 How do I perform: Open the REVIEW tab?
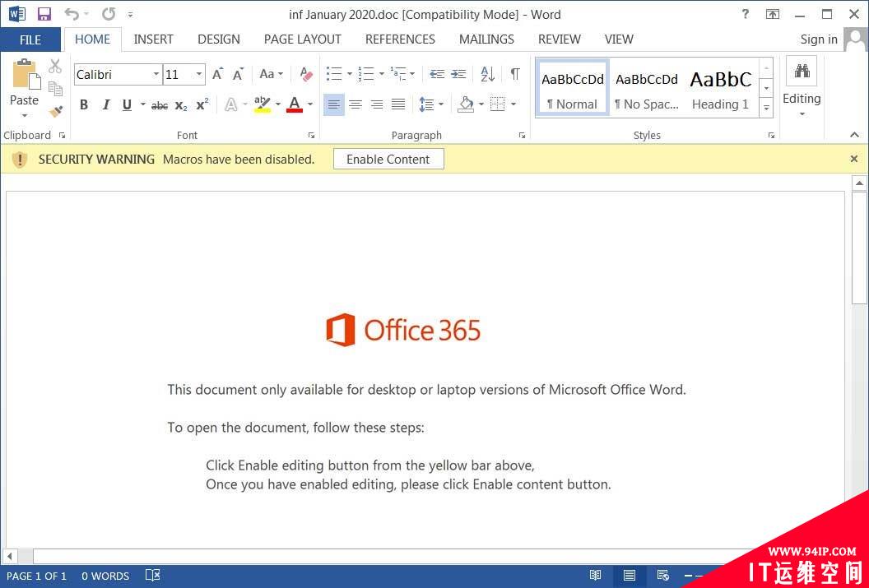point(560,39)
